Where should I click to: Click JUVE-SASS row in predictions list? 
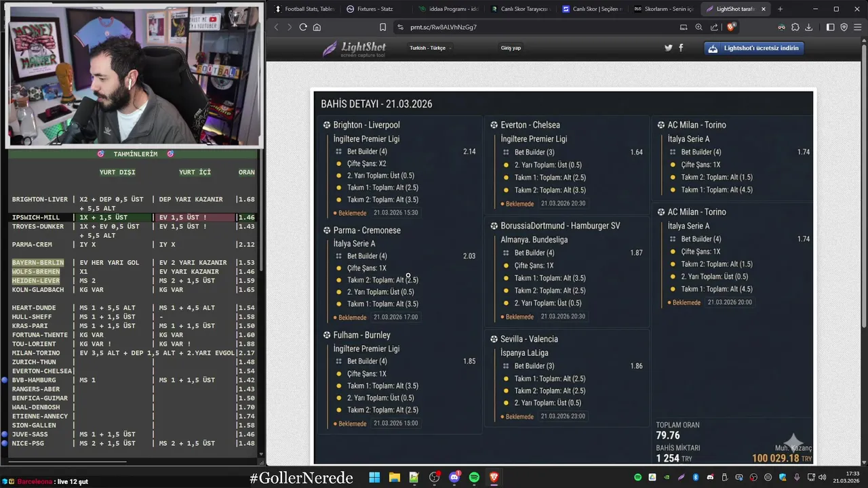133,434
